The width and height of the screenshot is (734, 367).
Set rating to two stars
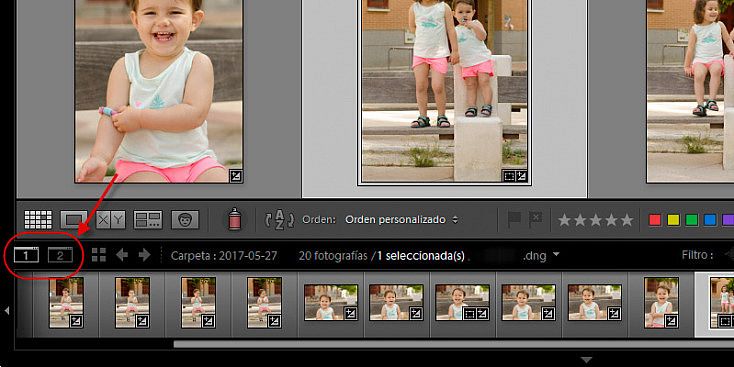pos(580,220)
